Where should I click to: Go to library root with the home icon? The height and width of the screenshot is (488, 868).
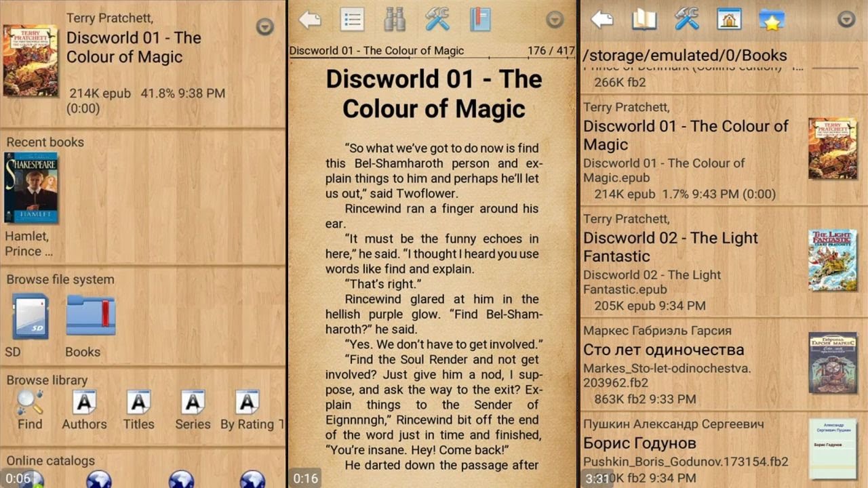[729, 20]
